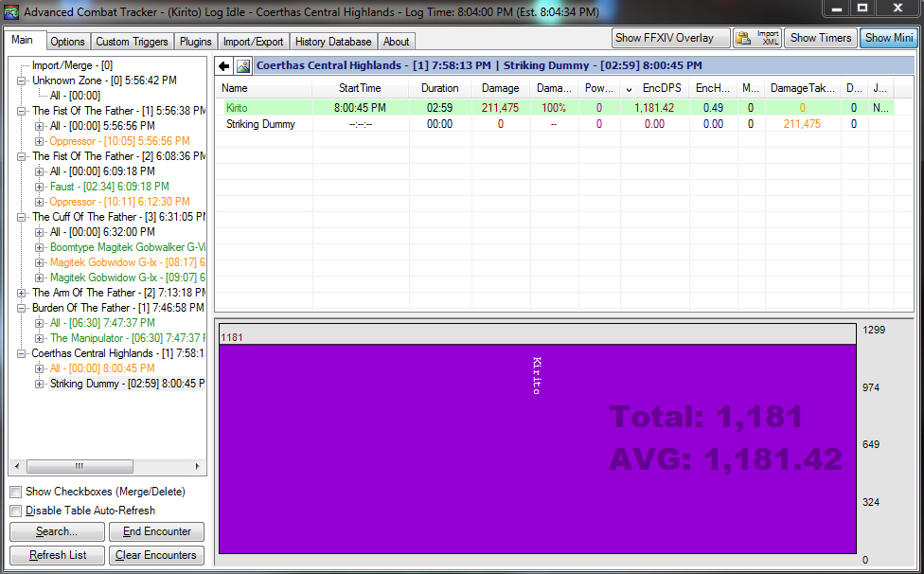The image size is (924, 574).
Task: Click the ACT application icon in title bar
Action: [10, 11]
